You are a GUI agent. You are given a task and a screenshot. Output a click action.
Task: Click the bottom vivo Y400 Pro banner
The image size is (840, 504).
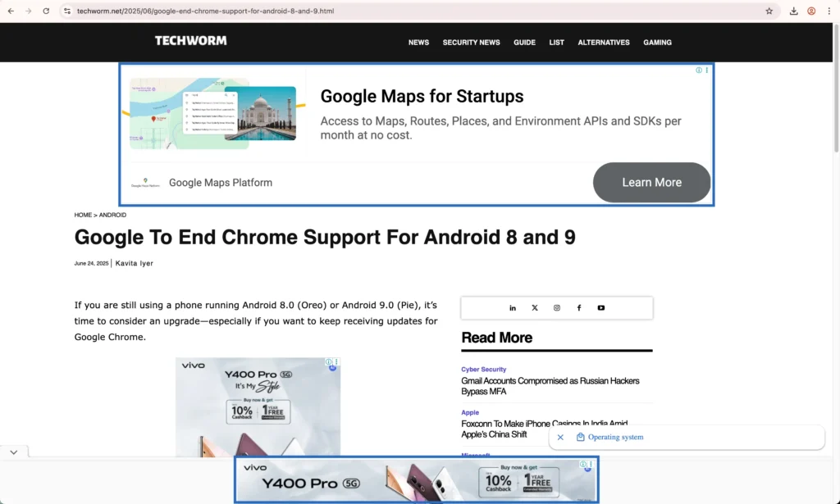pyautogui.click(x=416, y=480)
